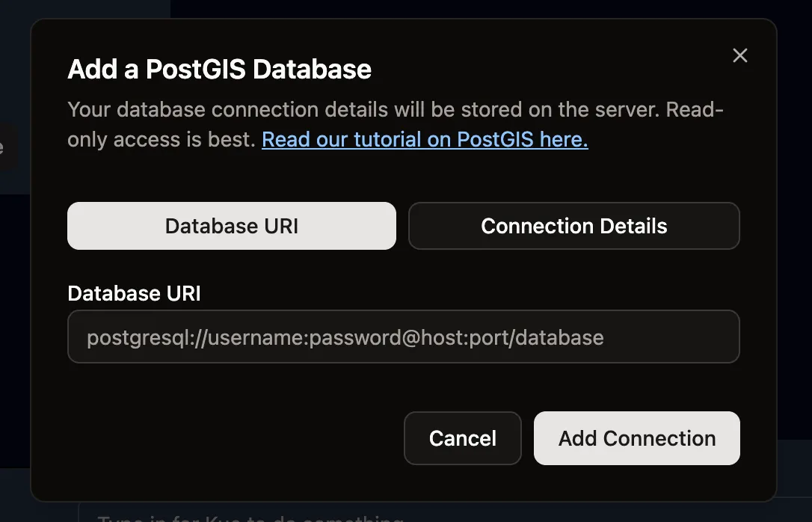This screenshot has height=522, width=812.
Task: Confirm with the Add Connection button
Action: tap(637, 438)
